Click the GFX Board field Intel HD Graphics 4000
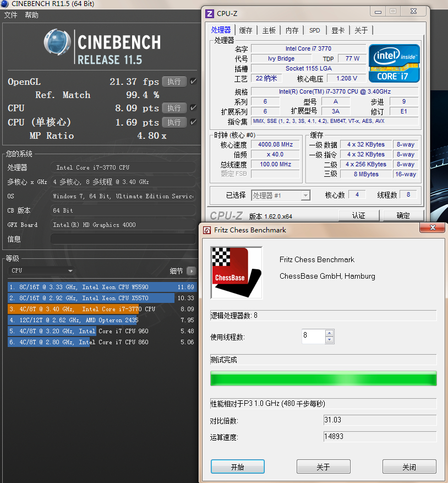The width and height of the screenshot is (448, 483). 123,225
